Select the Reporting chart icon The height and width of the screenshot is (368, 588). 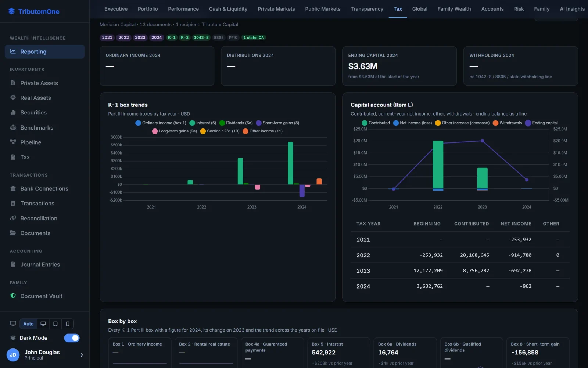[x=13, y=52]
